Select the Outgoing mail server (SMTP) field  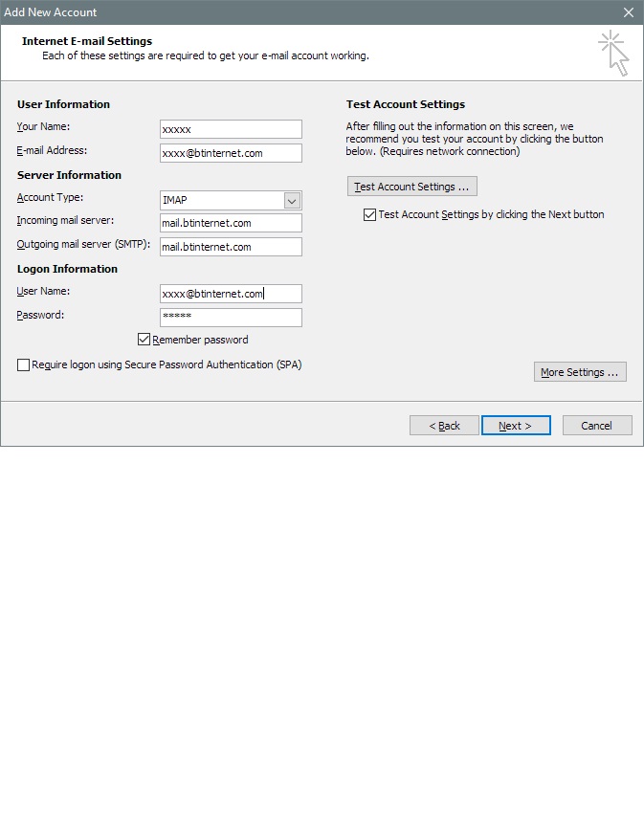point(231,247)
